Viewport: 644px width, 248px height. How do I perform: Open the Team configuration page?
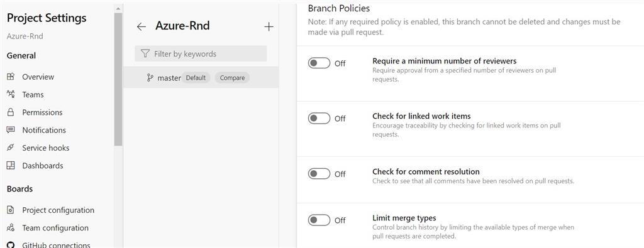point(55,227)
